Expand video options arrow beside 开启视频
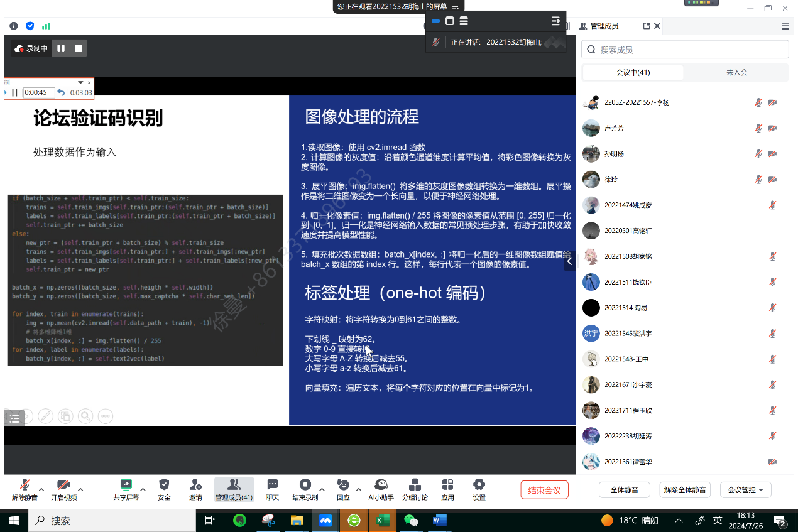 (80, 489)
